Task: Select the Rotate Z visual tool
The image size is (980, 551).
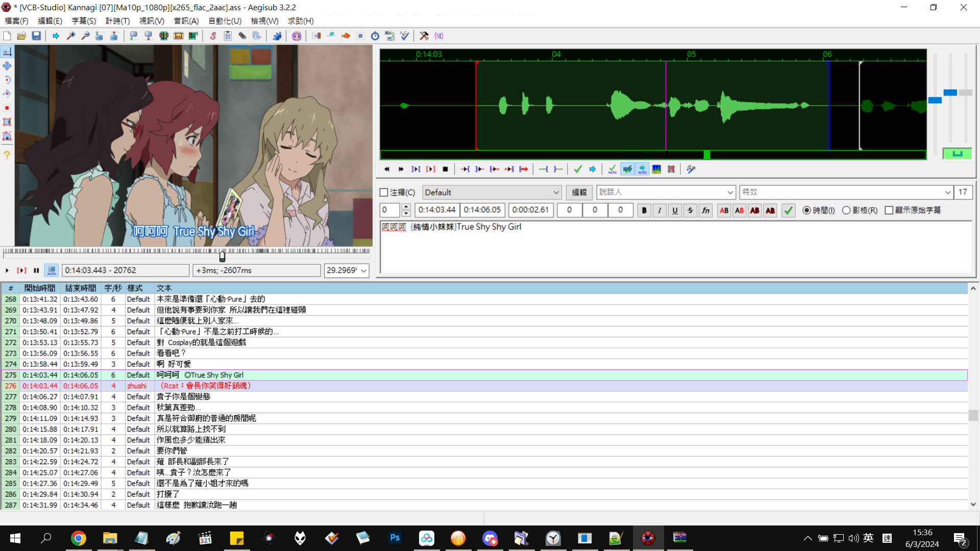Action: 7,80
